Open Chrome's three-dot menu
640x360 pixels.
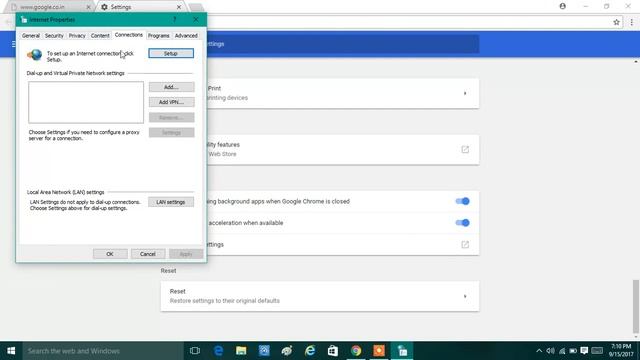coord(631,22)
